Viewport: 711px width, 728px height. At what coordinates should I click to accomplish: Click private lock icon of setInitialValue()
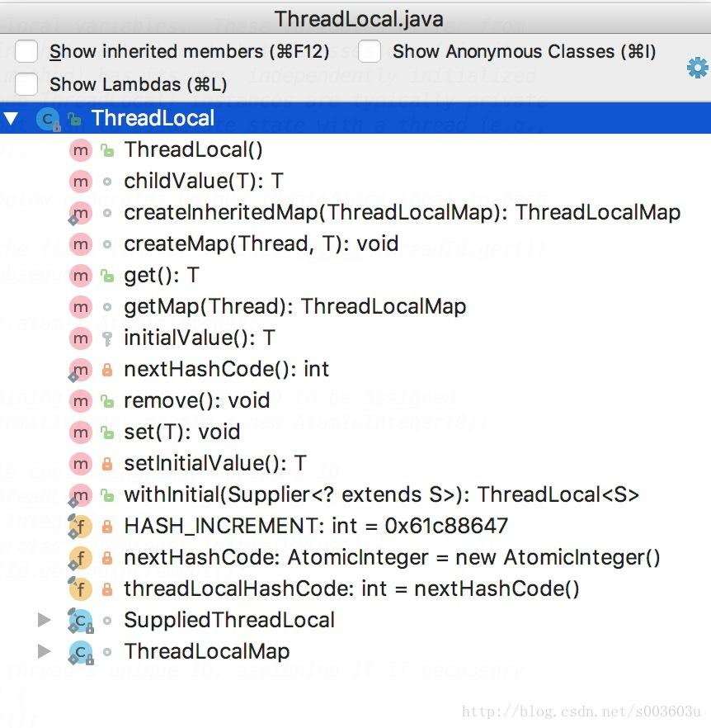[x=107, y=464]
